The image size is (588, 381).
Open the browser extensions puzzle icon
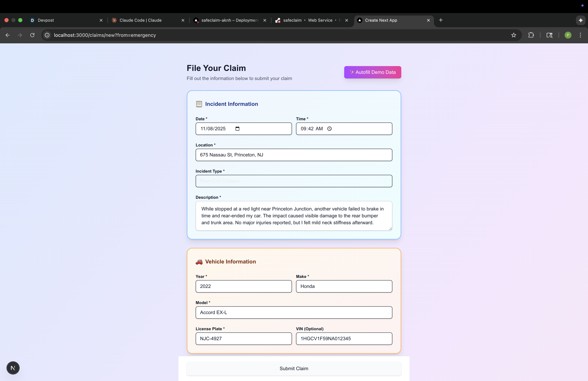click(x=531, y=35)
